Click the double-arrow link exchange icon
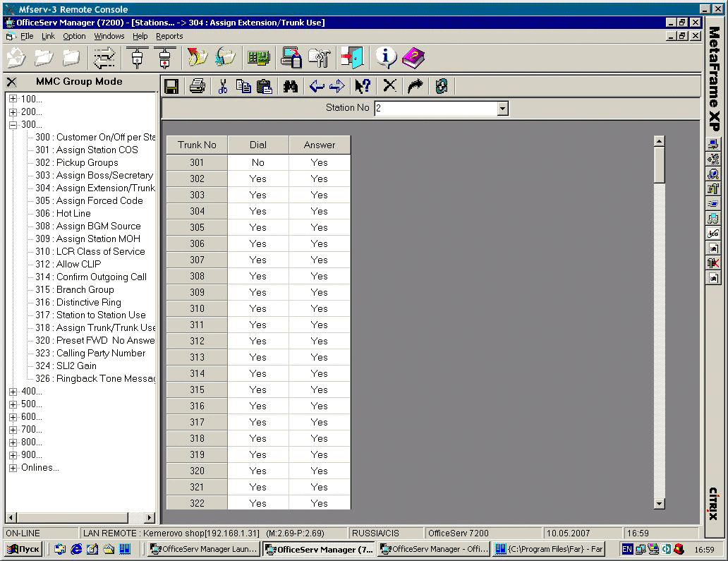Screen dimensions: 728x561 (x=104, y=58)
